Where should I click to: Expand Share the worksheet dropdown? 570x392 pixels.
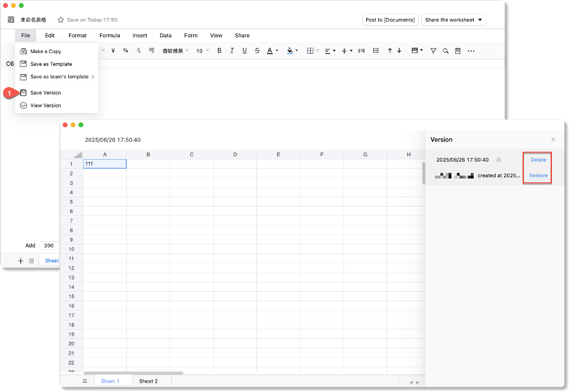453,20
